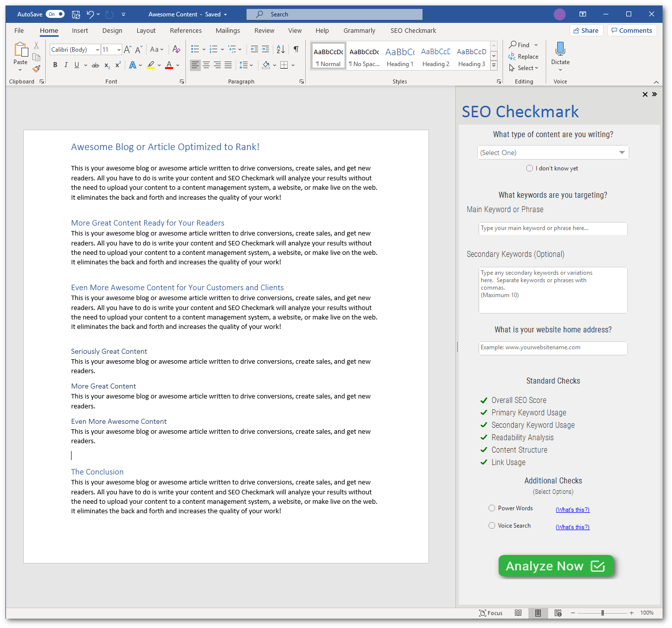
Task: Enable the Power Words additional check
Action: pyautogui.click(x=492, y=508)
